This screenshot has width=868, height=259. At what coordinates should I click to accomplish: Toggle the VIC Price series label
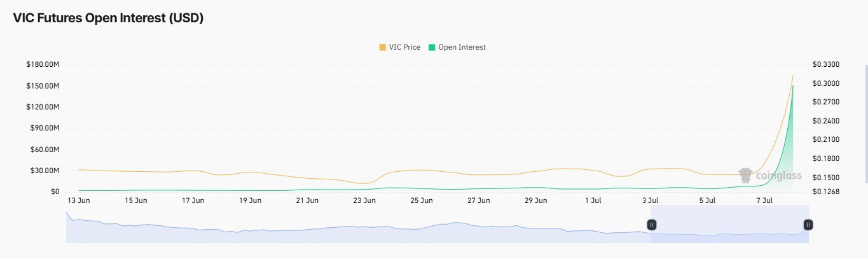click(x=404, y=47)
